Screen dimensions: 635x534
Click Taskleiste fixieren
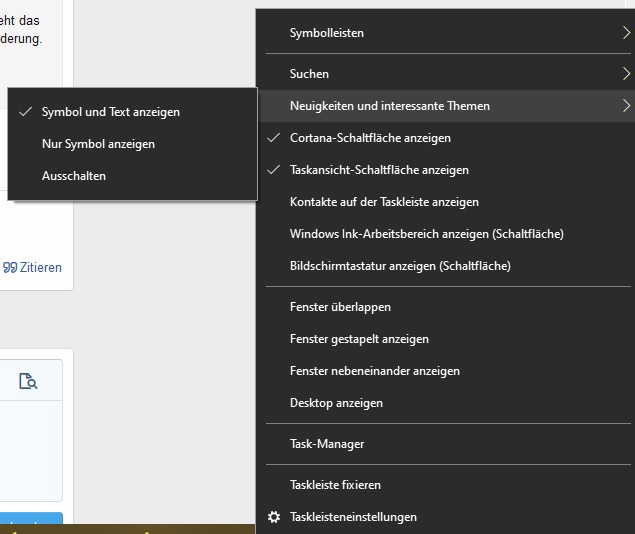point(335,485)
